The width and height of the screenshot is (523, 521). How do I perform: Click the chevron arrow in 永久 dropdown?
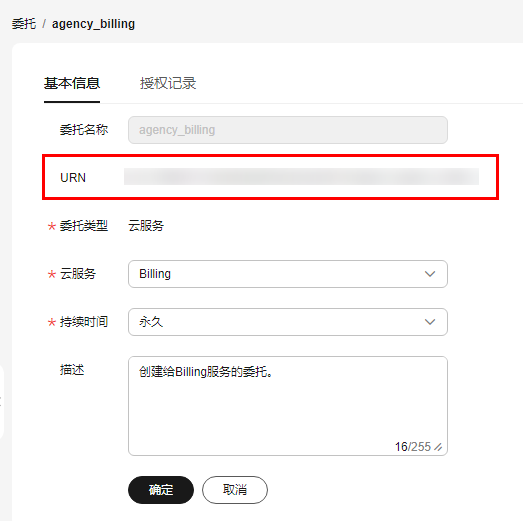pyautogui.click(x=430, y=322)
